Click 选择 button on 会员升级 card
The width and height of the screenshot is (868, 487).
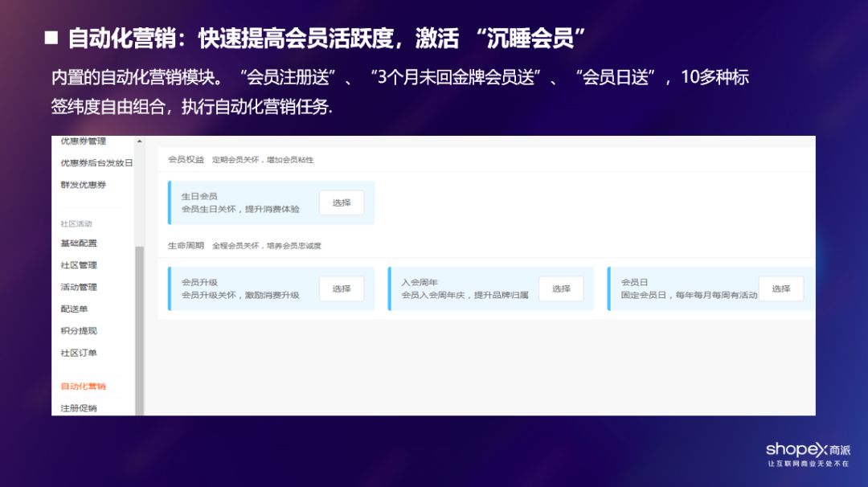coord(342,289)
